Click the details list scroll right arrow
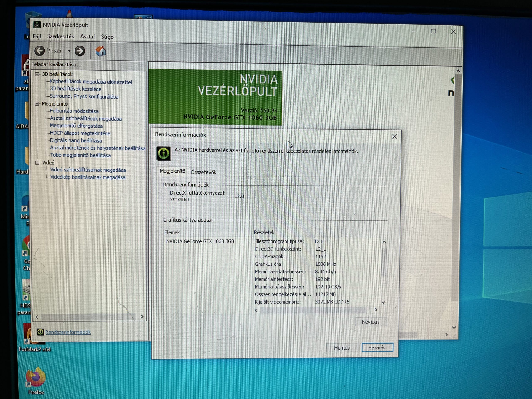The image size is (532, 399). pyautogui.click(x=376, y=310)
